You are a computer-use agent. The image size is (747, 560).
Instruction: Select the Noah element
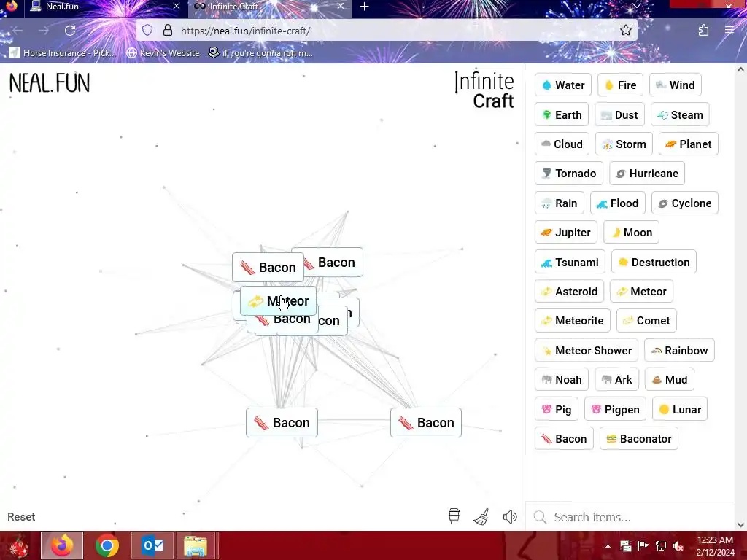(562, 379)
